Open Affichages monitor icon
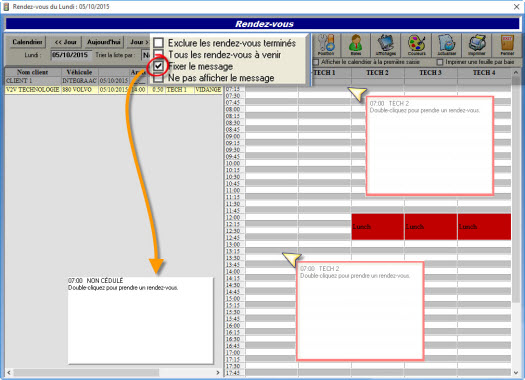Viewport: 525px width, 380px height. coord(386,45)
